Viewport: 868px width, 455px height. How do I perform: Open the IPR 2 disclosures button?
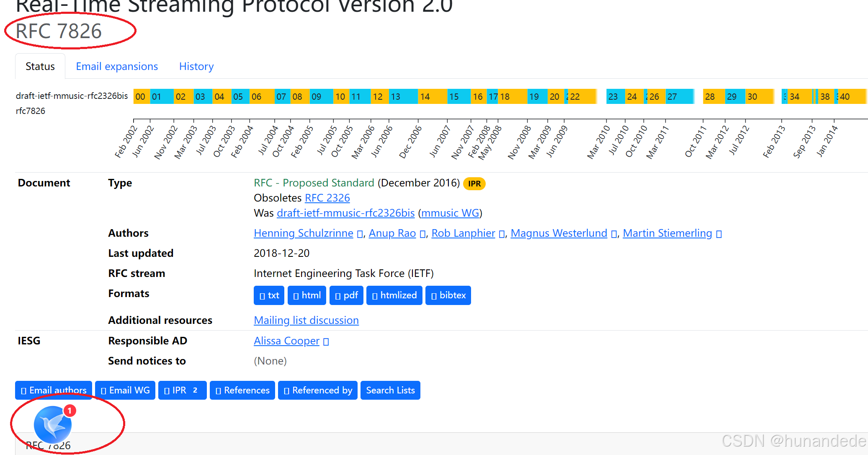tap(182, 390)
